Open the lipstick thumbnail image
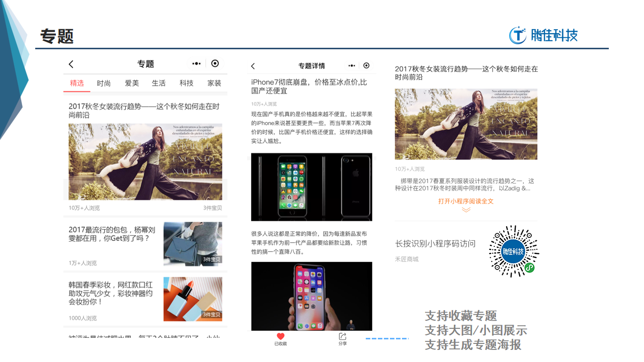644x362 pixels. coord(193,299)
